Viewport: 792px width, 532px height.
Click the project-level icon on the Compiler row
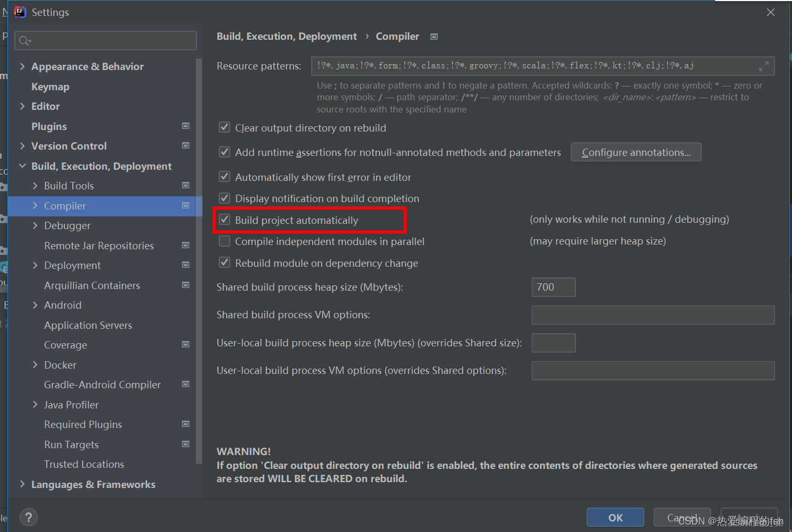click(186, 205)
